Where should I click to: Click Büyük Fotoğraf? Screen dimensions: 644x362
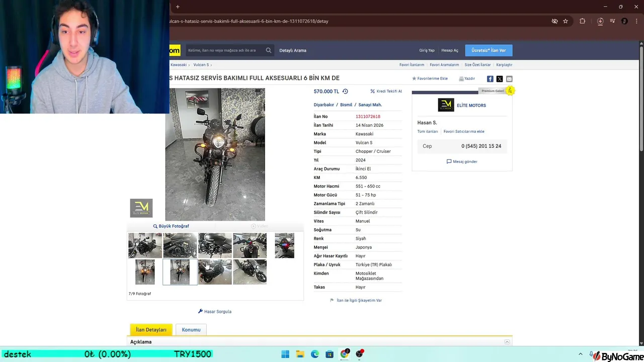tap(171, 226)
